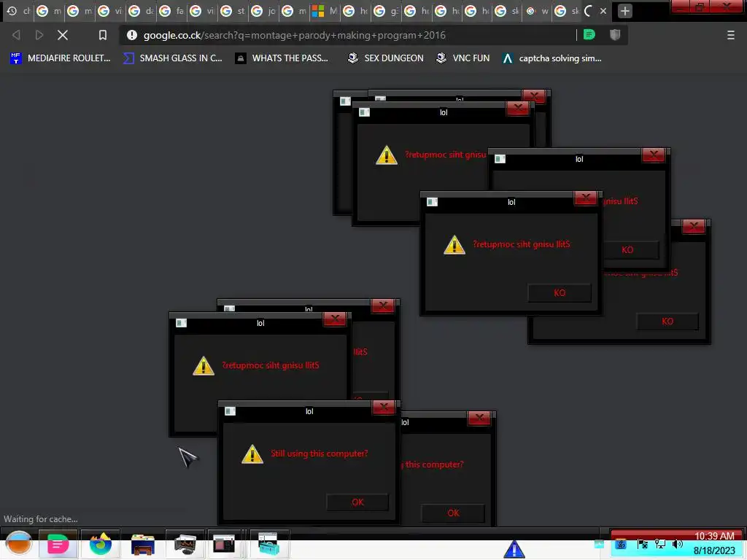This screenshot has height=560, width=747.
Task: Open the MEDIAFIRE ROULET... bookmark
Action: (x=61, y=58)
